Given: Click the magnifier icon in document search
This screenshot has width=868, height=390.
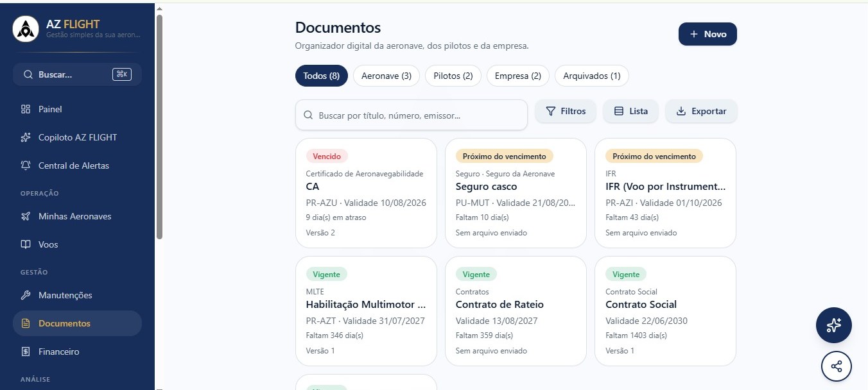Looking at the screenshot, I should click(309, 115).
